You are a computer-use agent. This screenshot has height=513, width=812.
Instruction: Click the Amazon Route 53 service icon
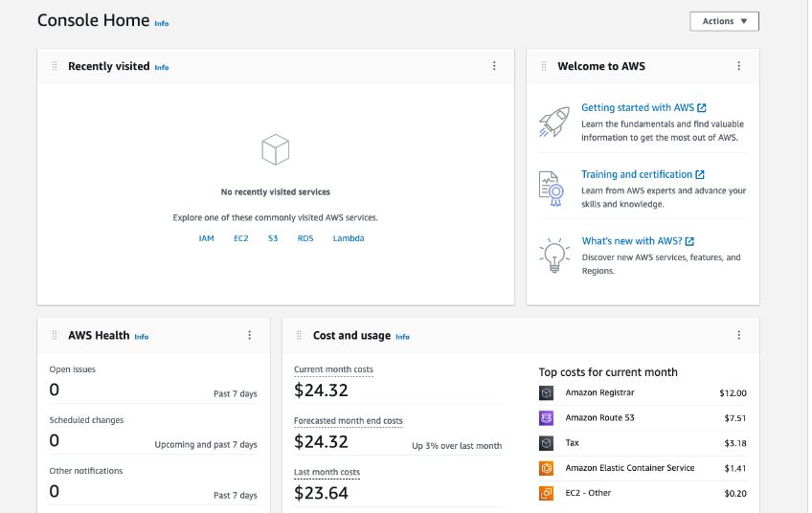546,417
